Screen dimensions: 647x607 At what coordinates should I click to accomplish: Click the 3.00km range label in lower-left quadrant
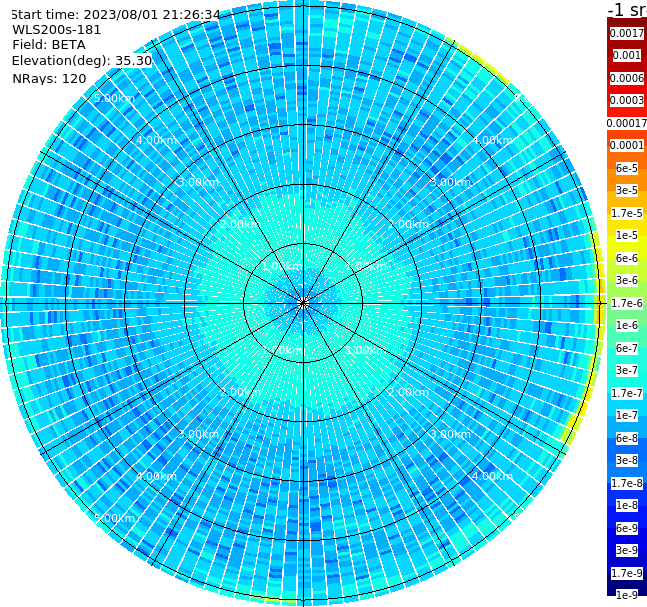coord(198,434)
